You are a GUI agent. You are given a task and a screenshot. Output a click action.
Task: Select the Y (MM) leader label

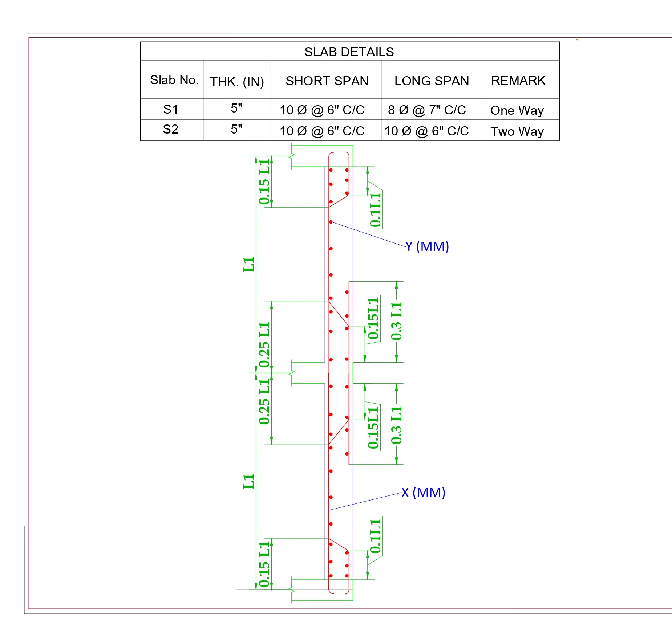point(427,246)
